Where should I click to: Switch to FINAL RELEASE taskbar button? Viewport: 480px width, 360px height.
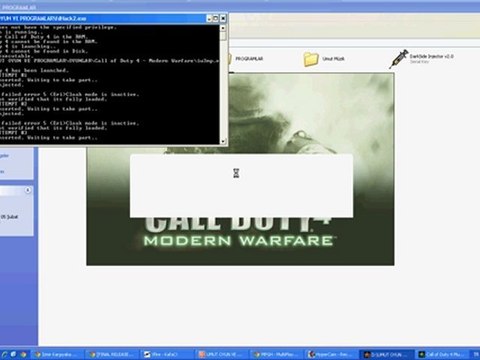point(111,354)
